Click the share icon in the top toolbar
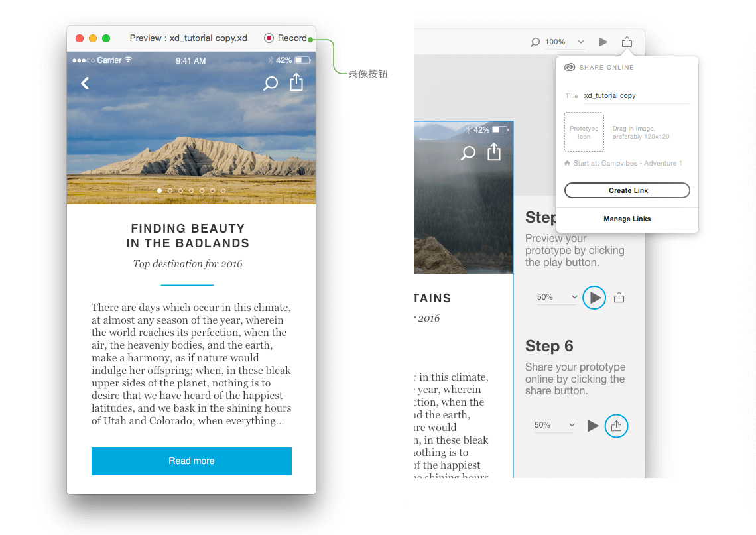Viewport: 756px width, 535px height. click(x=627, y=41)
